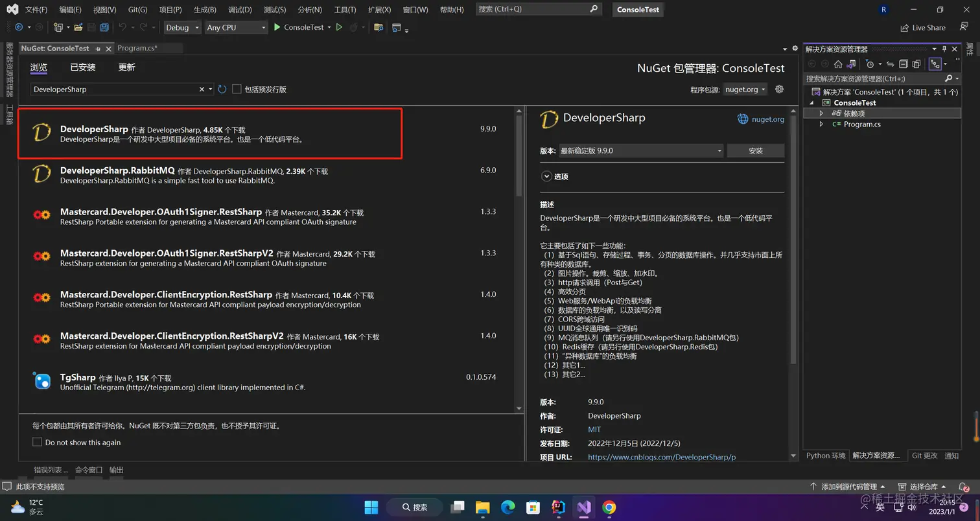Expand the Dependencies node in Solution Explorer
This screenshot has width=980, height=521.
pos(822,113)
